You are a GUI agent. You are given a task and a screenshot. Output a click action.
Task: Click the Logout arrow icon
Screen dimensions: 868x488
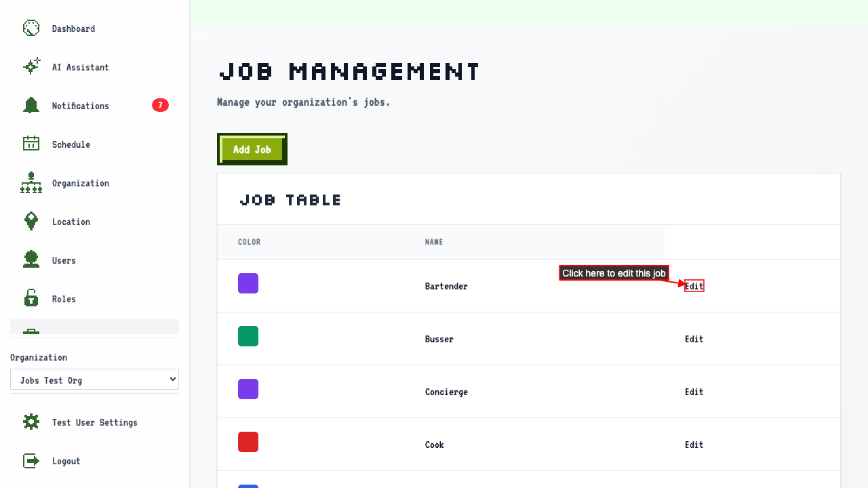pyautogui.click(x=31, y=460)
